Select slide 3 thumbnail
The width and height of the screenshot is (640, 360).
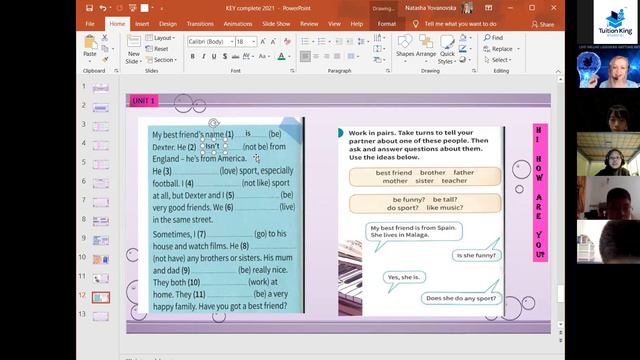[x=100, y=127]
